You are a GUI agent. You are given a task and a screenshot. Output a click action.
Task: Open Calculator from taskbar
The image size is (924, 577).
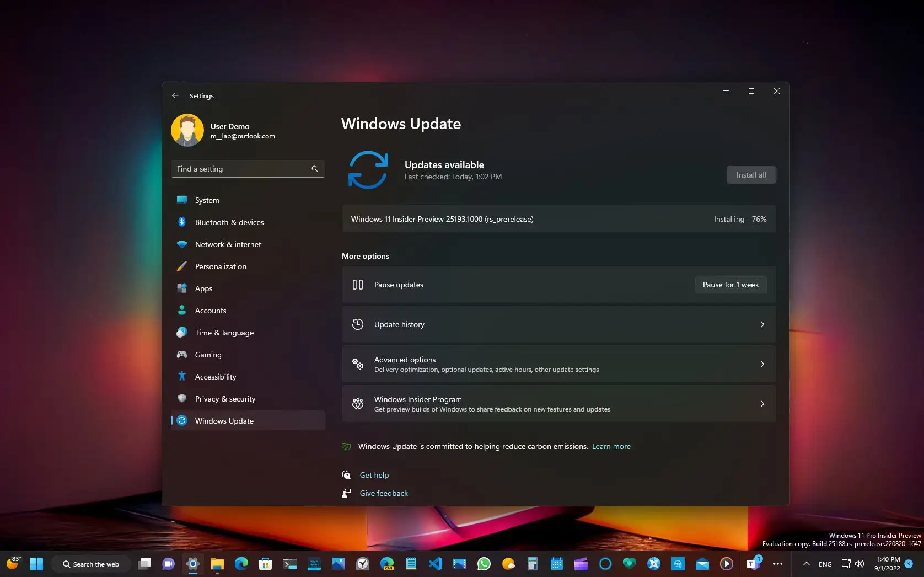532,564
